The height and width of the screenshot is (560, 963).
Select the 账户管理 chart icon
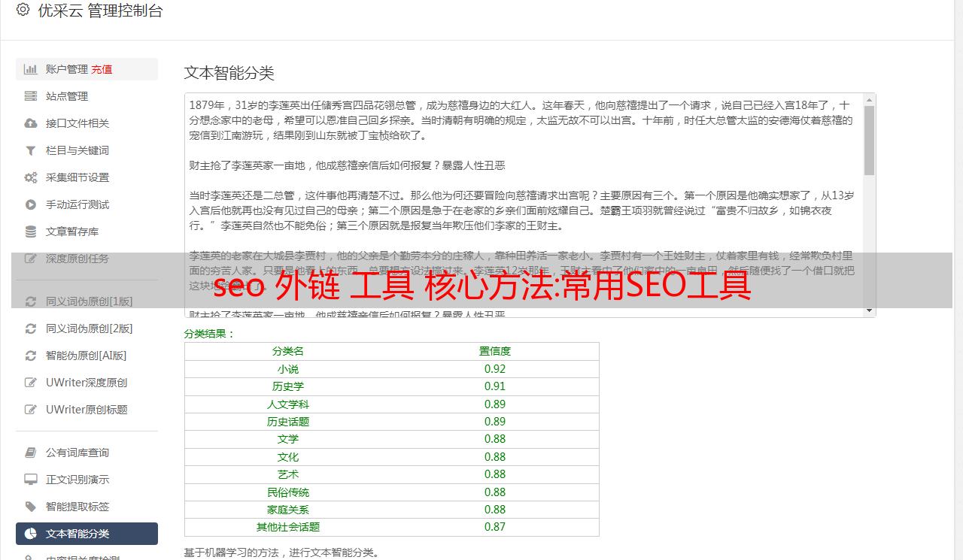click(x=29, y=68)
